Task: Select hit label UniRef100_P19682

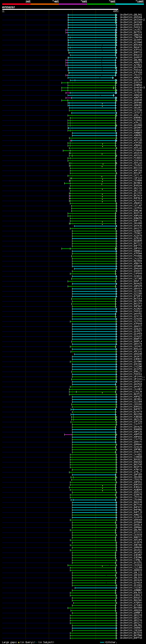Action: [131, 120]
